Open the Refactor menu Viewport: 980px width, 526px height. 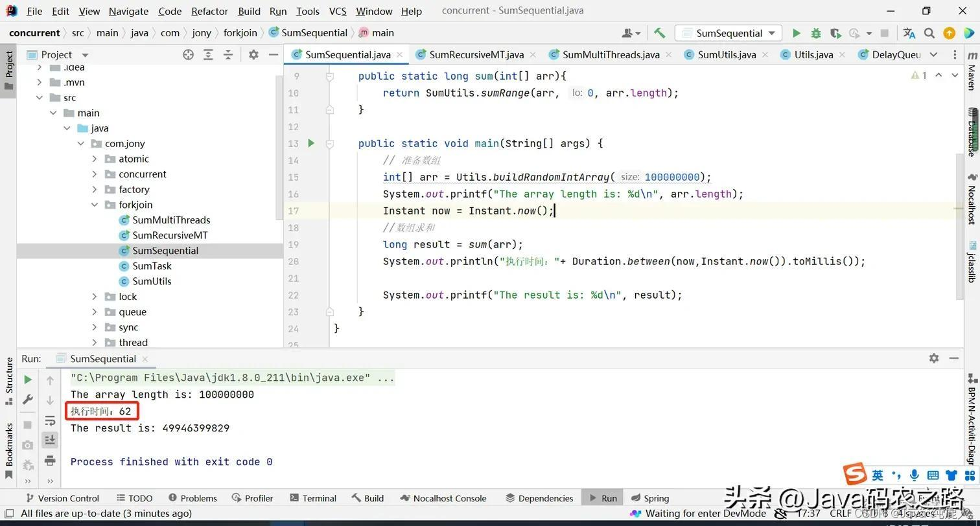click(209, 11)
